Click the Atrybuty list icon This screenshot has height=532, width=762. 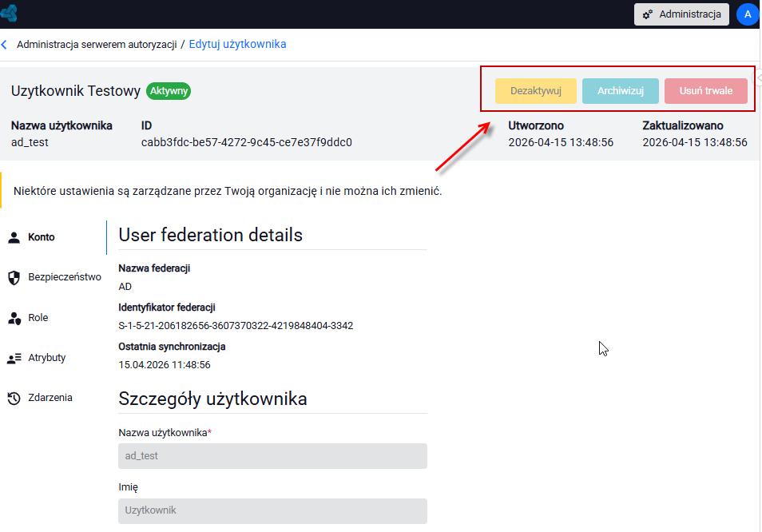(14, 358)
